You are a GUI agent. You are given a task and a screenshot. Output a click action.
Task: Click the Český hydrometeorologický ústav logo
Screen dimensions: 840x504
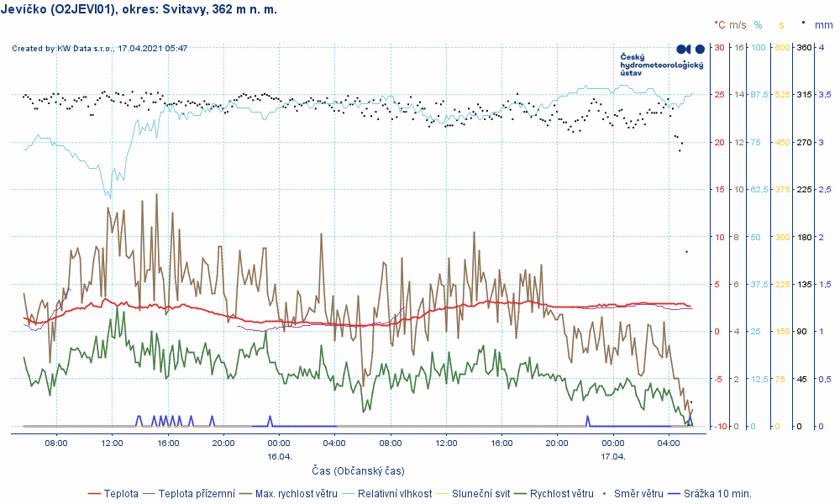[x=663, y=61]
